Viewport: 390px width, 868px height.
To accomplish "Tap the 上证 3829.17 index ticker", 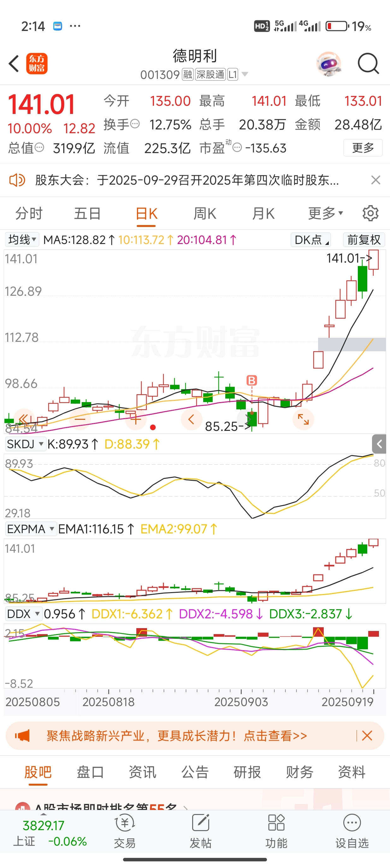I will (50, 833).
